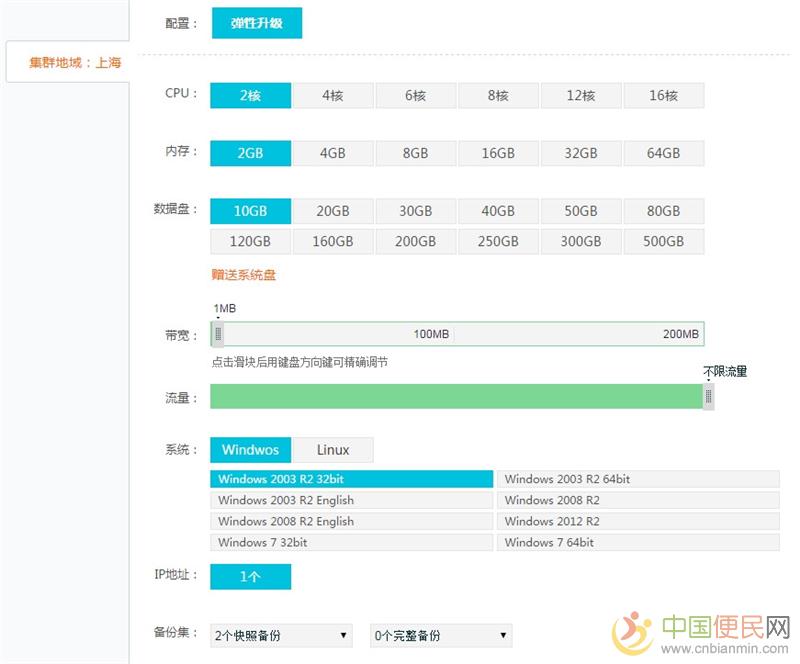Select Windows 2012 R2 operating system
Viewport: 800px width, 664px height.
[637, 521]
